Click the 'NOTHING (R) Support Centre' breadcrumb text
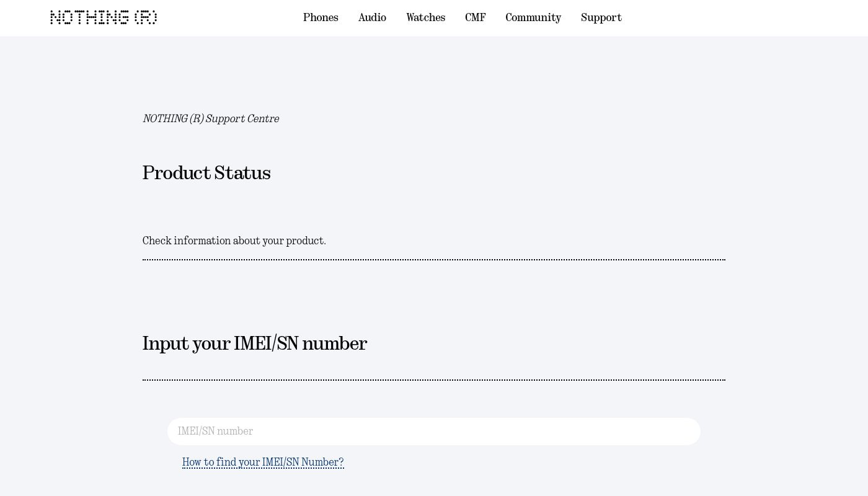The image size is (868, 496). point(211,118)
